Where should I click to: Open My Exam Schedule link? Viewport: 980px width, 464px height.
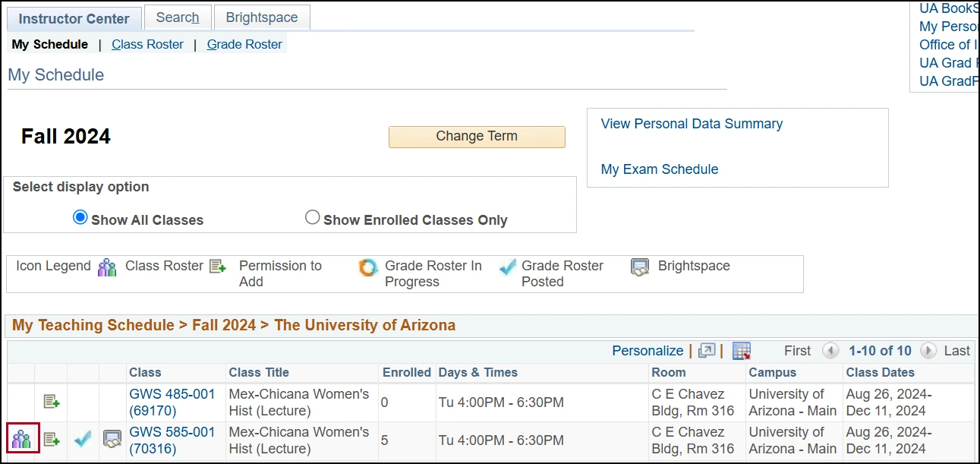[x=660, y=169]
